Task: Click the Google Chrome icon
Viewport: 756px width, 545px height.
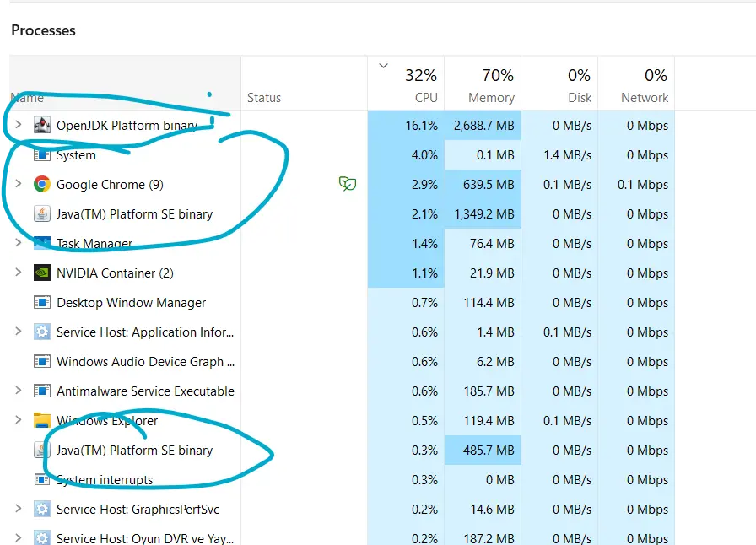Action: tap(42, 184)
